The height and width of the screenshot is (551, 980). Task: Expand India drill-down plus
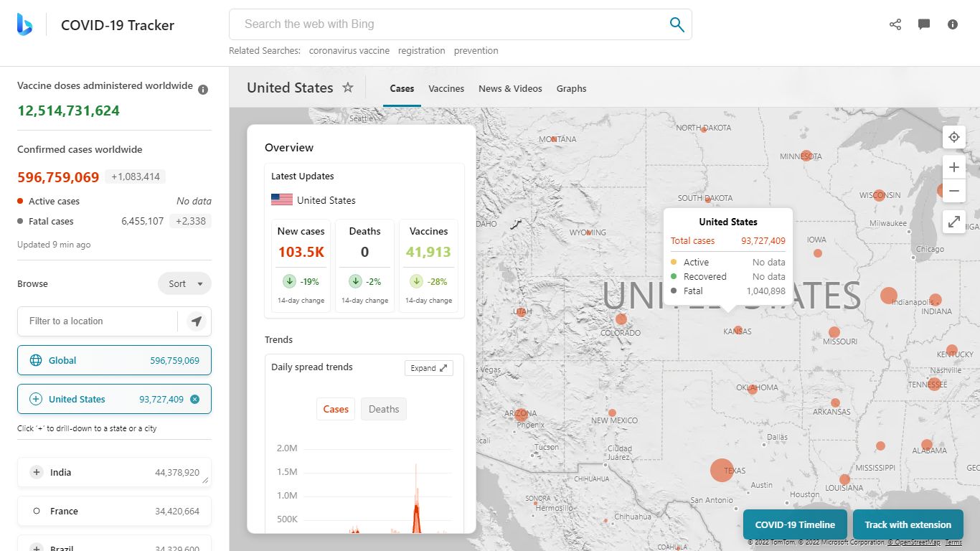[x=37, y=472]
